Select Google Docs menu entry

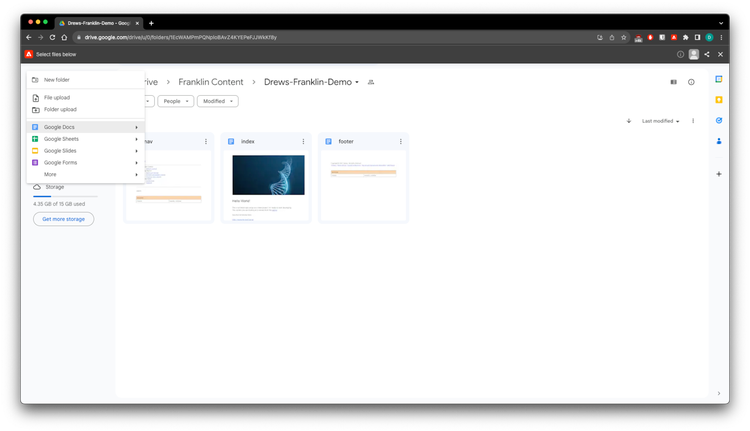(86, 127)
